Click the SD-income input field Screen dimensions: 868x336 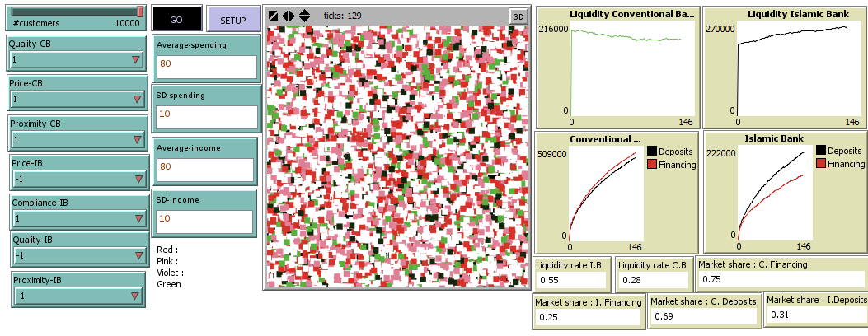204,221
